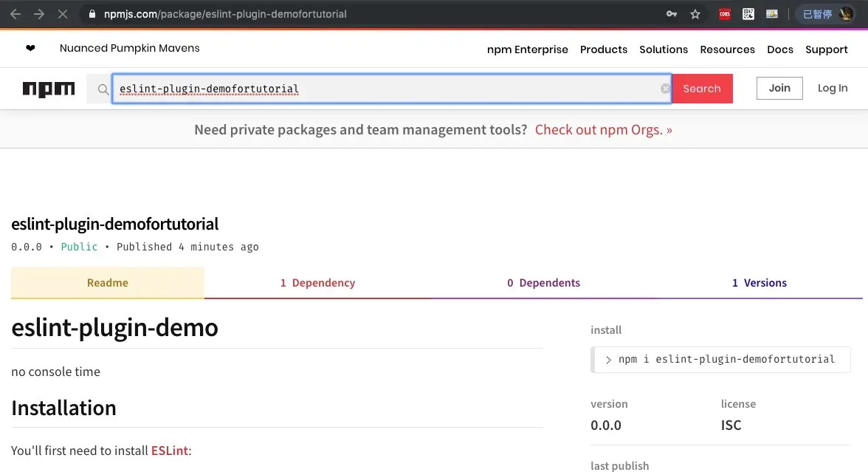
Task: Open the picture extension icon in toolbar
Action: (772, 14)
